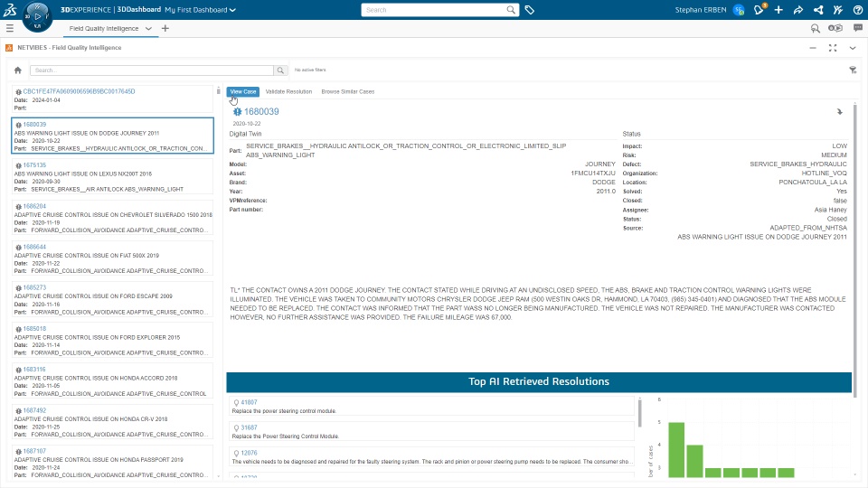Open the message bubble icon at the right edge
The image size is (868, 488).
pyautogui.click(x=858, y=28)
